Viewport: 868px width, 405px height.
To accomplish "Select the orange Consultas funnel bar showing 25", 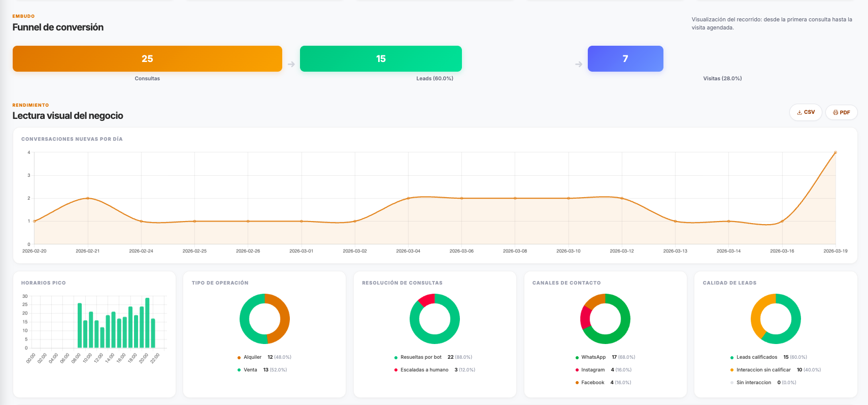I will click(x=147, y=59).
